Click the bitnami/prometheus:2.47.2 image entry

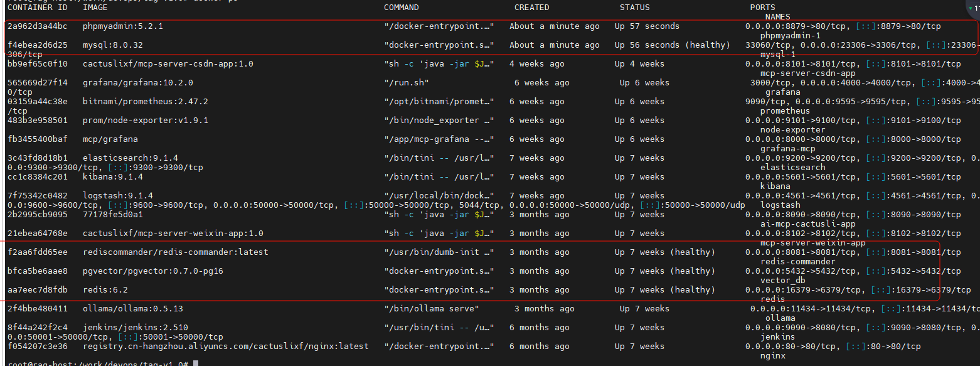point(145,102)
